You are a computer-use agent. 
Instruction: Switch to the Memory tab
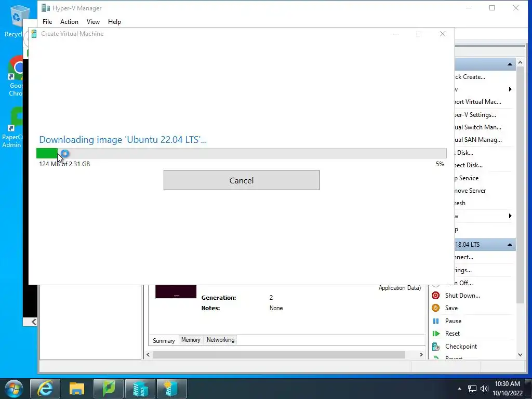191,340
